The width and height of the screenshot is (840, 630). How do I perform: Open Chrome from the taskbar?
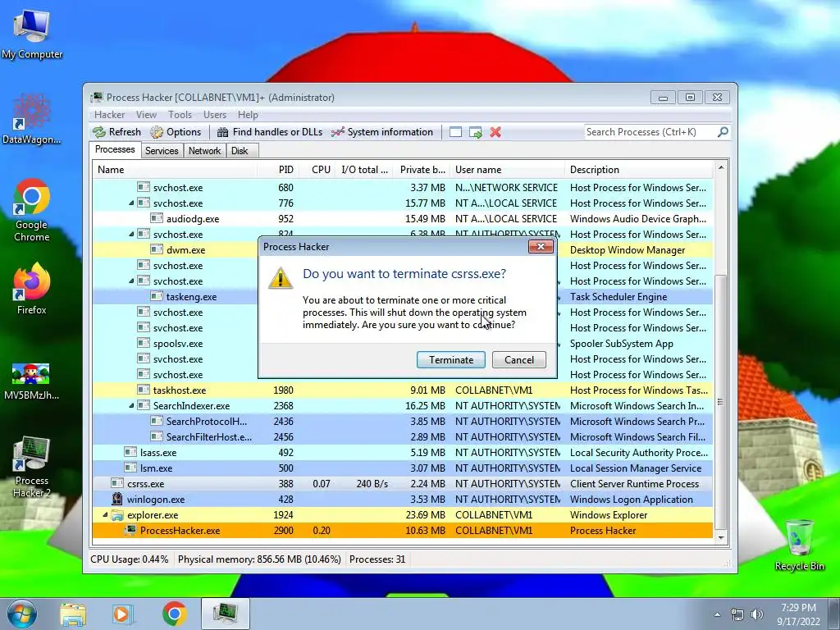[174, 614]
